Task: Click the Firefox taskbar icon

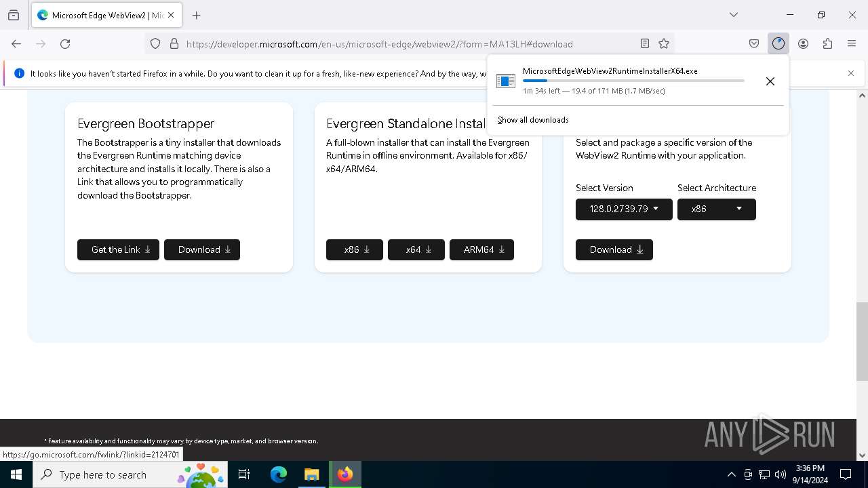Action: point(345,474)
